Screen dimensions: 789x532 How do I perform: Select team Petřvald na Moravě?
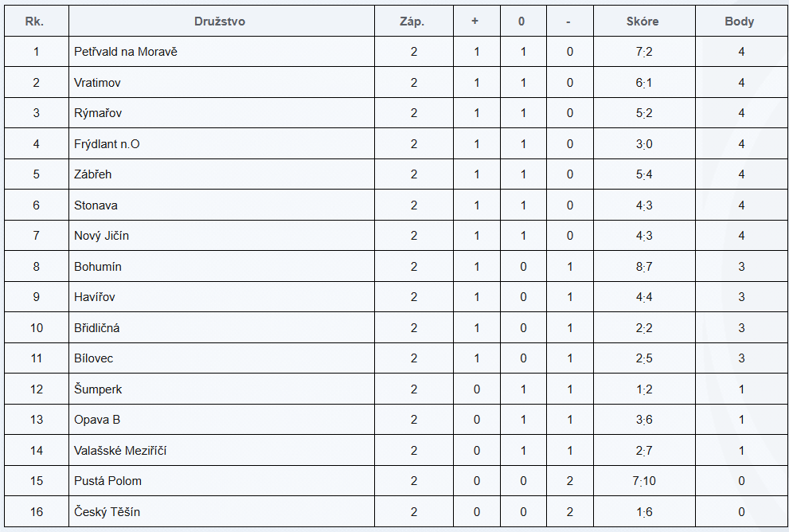point(125,52)
